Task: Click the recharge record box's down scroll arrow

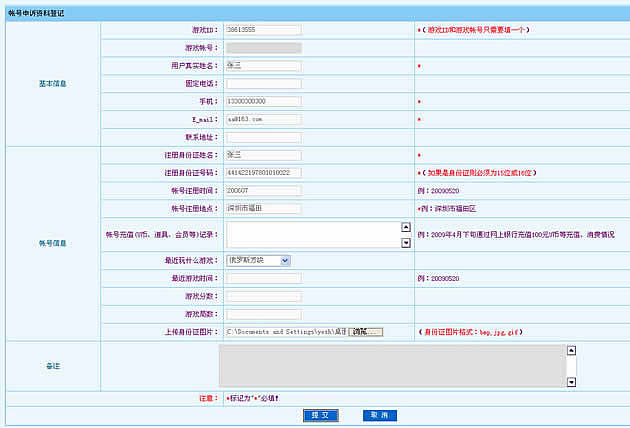Action: coord(406,242)
